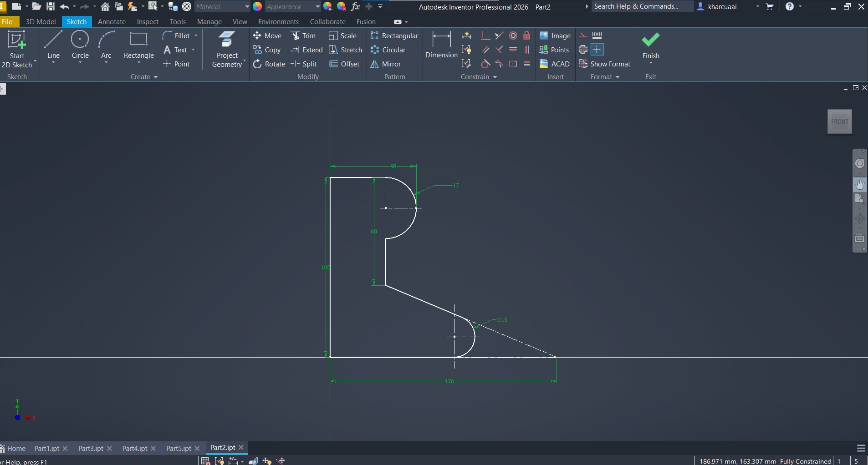The image size is (868, 465).
Task: Click Finish to exit the sketch
Action: click(650, 45)
